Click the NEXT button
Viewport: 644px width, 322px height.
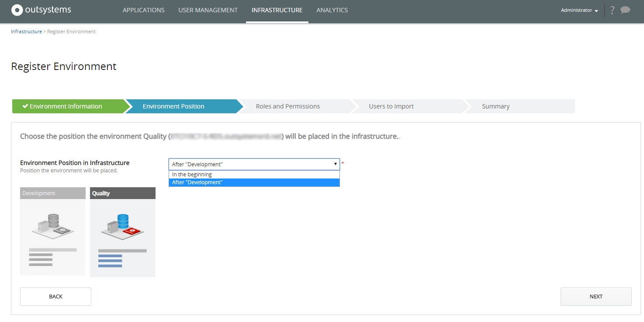point(596,296)
